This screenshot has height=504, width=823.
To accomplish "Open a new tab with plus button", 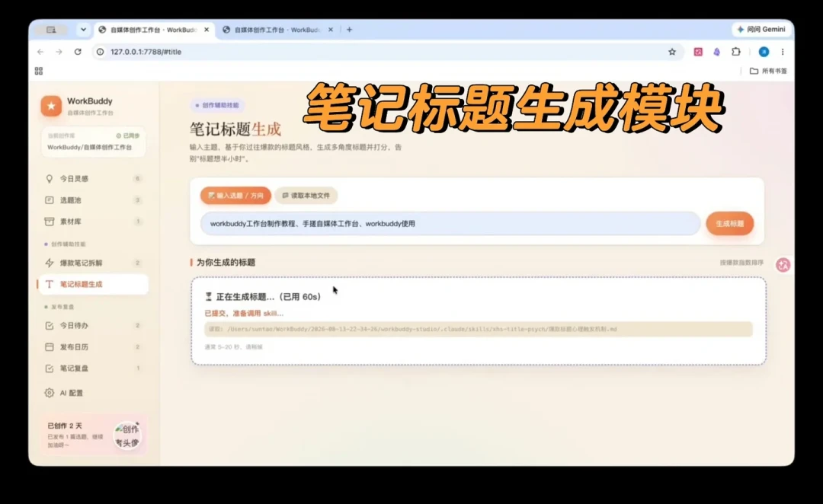I will tap(350, 30).
